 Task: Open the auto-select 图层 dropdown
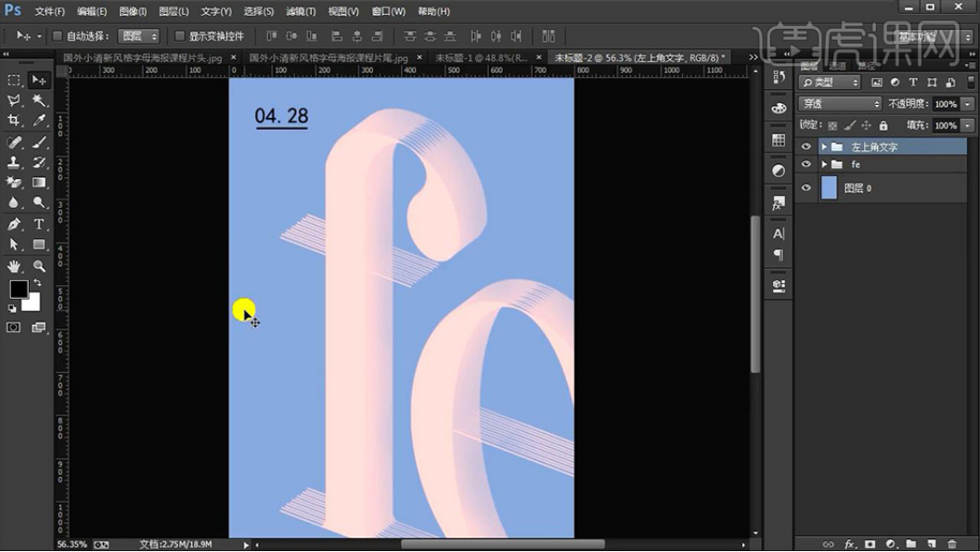(139, 36)
